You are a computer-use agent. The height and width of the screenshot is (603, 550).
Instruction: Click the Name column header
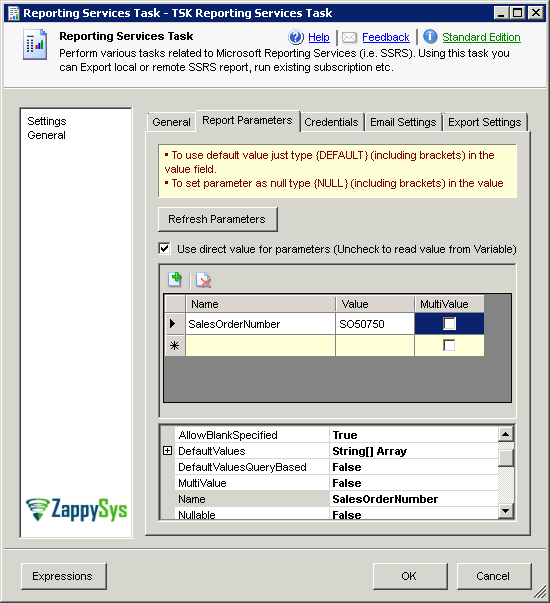(x=260, y=304)
